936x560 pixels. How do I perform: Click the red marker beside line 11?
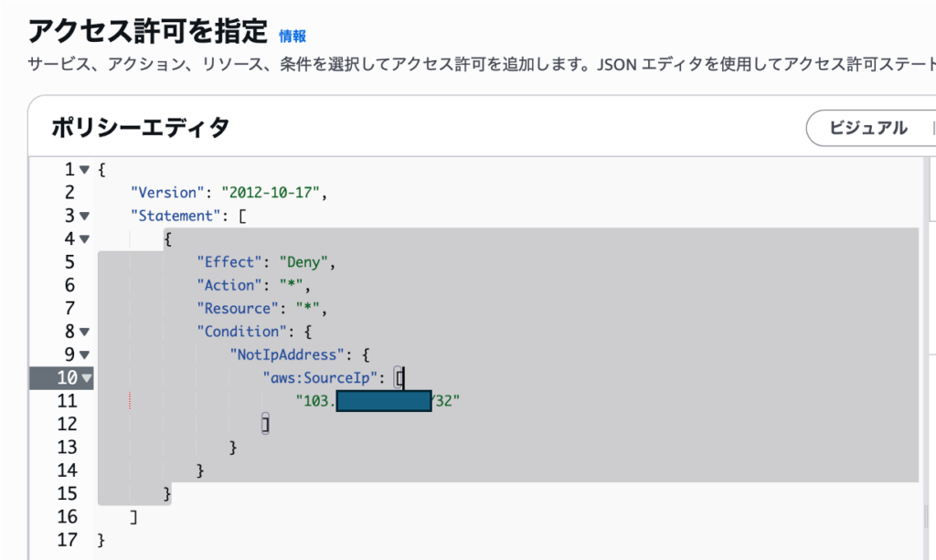(x=131, y=400)
